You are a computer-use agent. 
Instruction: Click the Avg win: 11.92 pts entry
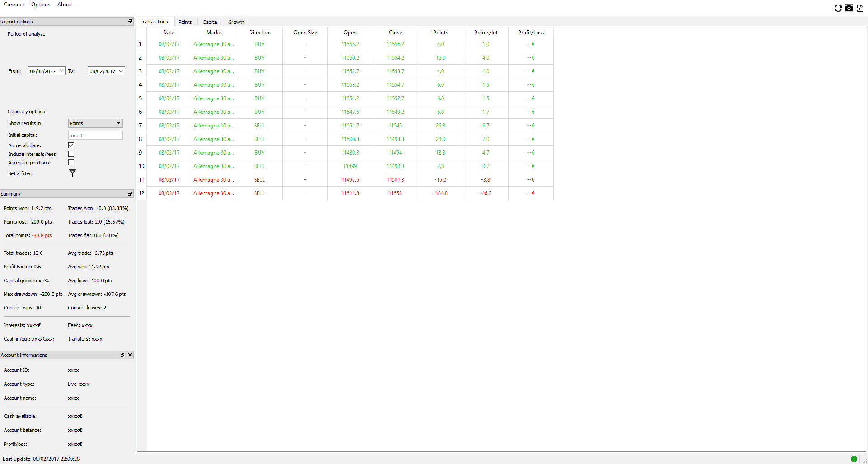pos(89,267)
